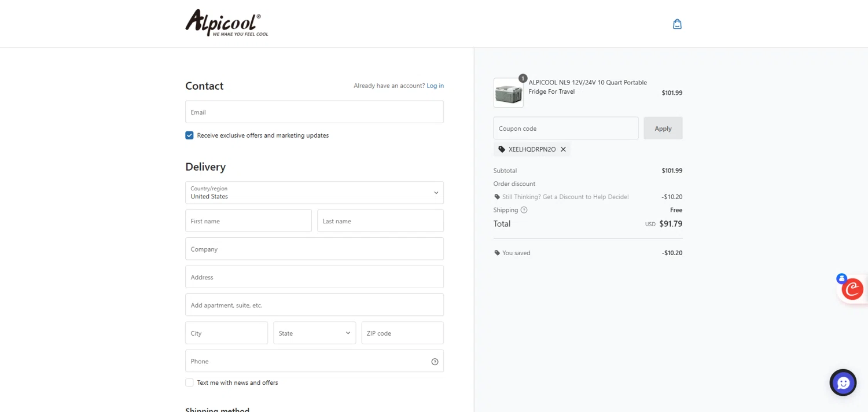Click Still Thinking discount description text

point(565,197)
